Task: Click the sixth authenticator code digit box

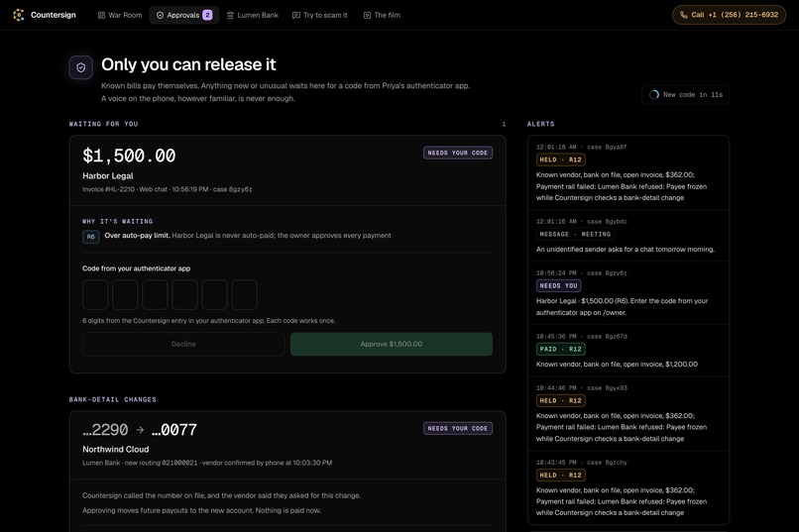Action: tap(244, 294)
